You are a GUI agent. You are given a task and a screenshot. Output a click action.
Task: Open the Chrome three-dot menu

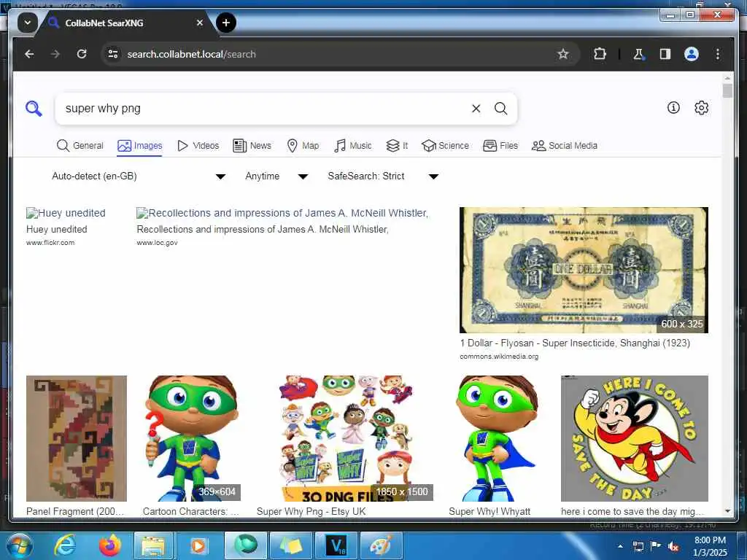718,54
